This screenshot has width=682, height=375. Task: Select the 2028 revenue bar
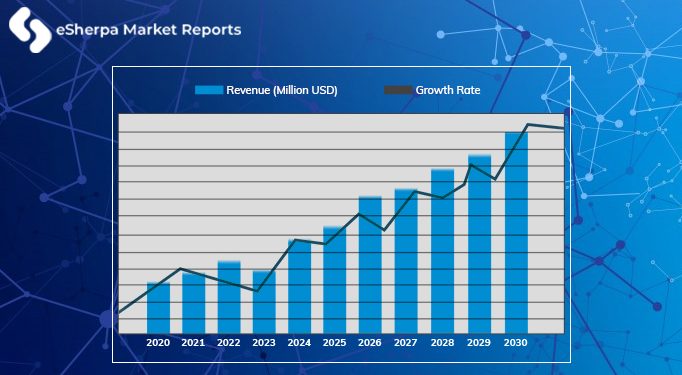[x=442, y=251]
